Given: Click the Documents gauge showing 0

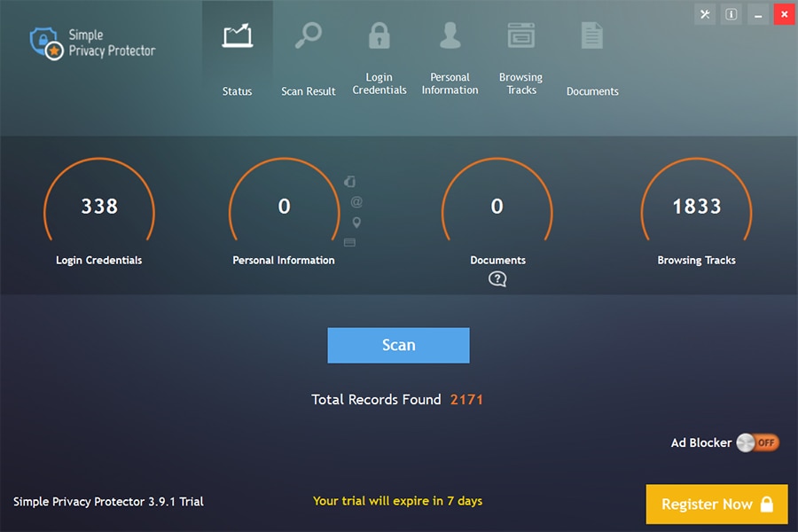Looking at the screenshot, I should [x=497, y=199].
